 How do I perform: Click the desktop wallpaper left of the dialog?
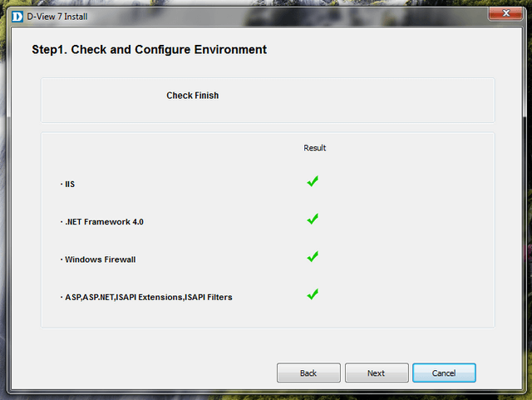(x=3, y=208)
